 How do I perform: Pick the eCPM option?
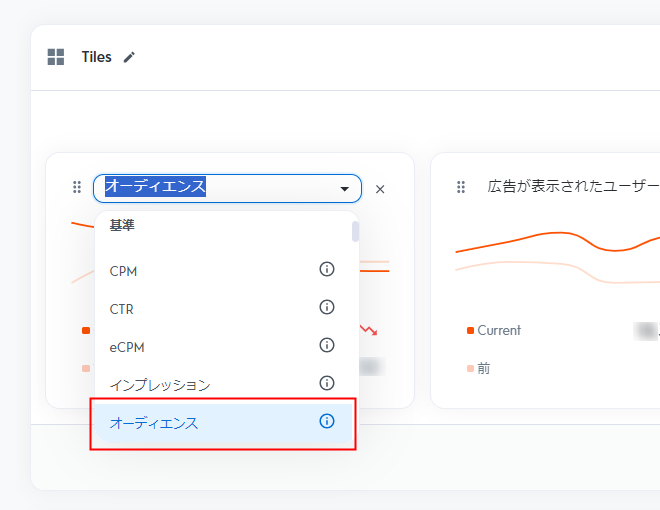coord(125,347)
